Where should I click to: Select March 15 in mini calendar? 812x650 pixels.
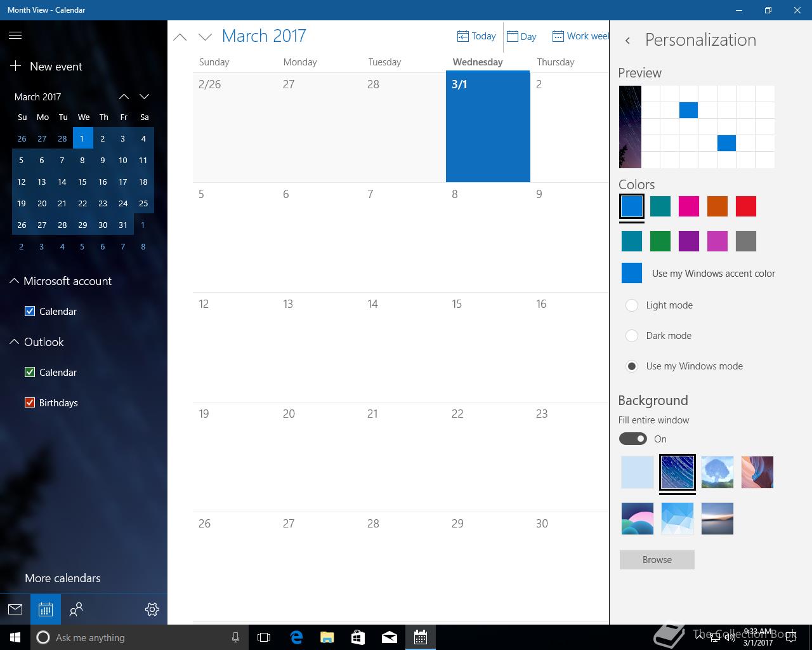pos(82,182)
